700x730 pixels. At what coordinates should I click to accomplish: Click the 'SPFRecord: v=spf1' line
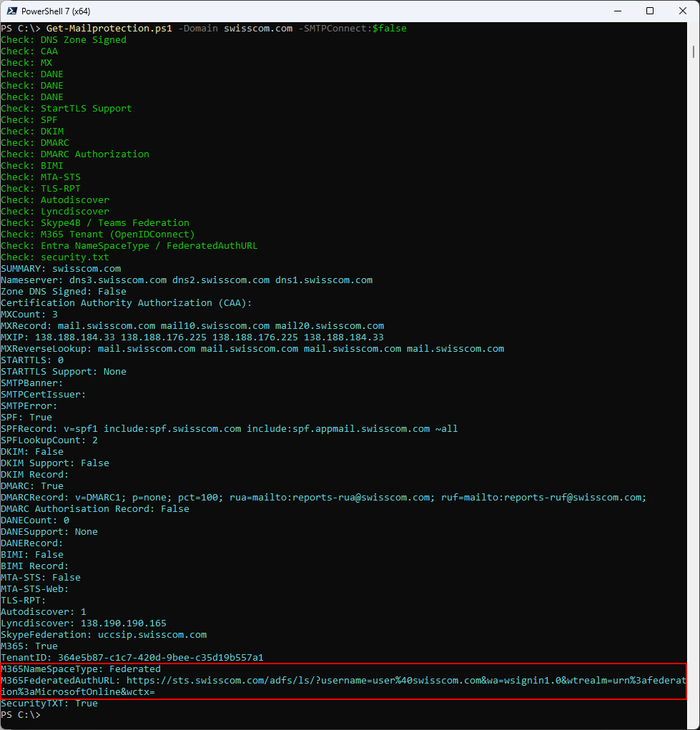click(229, 429)
